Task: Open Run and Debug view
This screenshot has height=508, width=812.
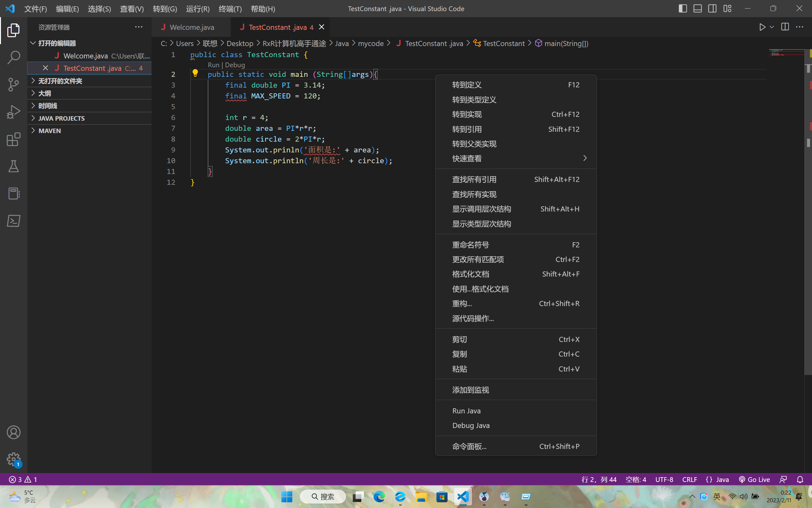Action: [13, 112]
